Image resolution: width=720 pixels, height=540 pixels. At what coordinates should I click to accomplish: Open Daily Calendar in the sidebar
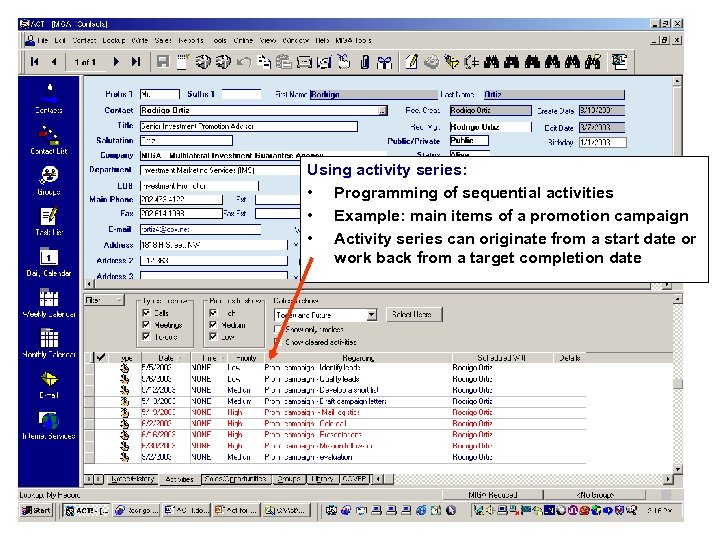49,262
